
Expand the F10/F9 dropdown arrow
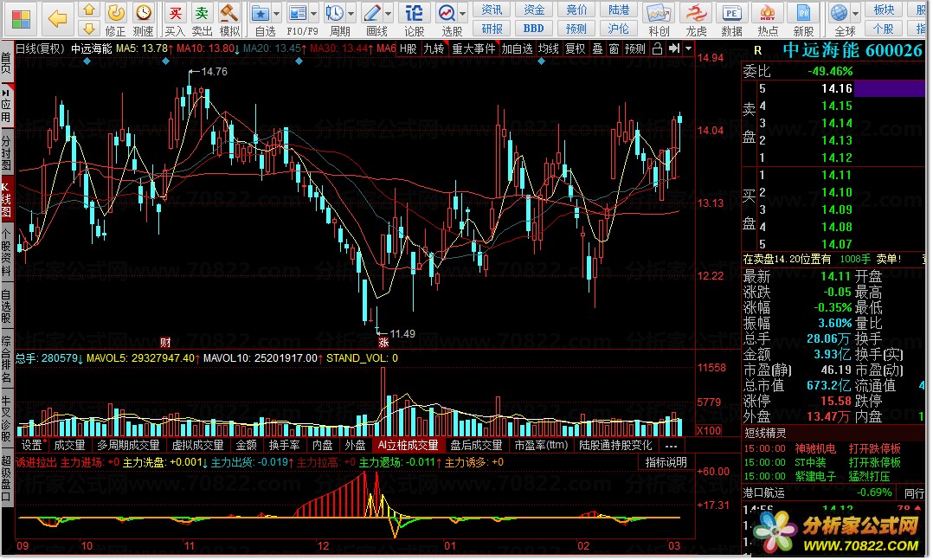point(313,14)
